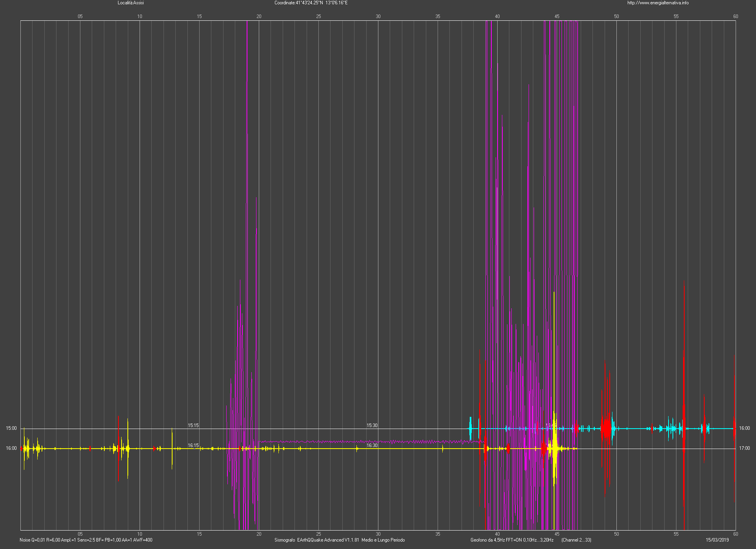Click the '15:00' trace start label
Image resolution: width=756 pixels, height=549 pixels.
11,428
